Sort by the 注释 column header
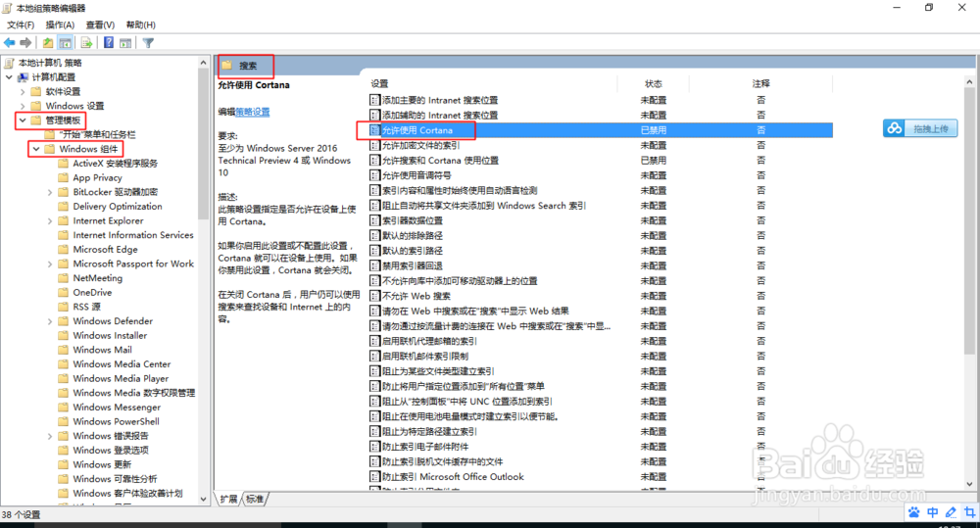Image resolution: width=980 pixels, height=528 pixels. 760,83
